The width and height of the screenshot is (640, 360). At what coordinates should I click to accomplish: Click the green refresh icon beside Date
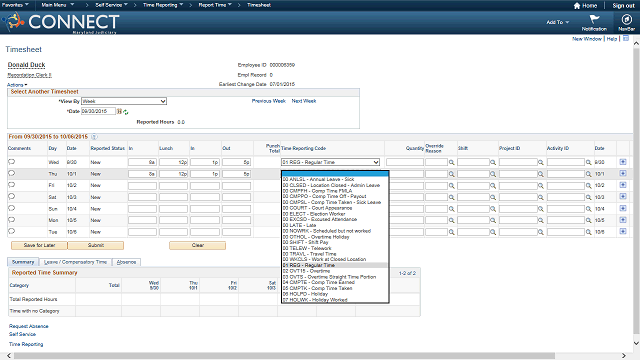[126, 112]
